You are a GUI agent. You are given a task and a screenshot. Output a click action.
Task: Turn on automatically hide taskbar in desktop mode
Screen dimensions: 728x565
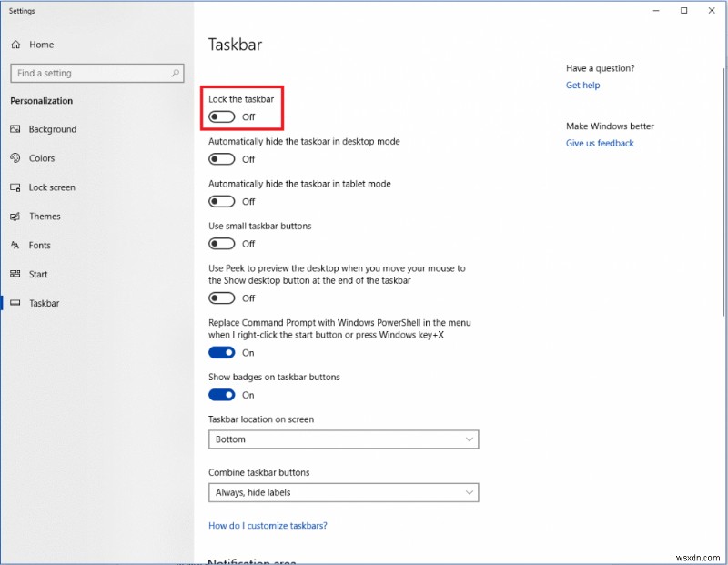coord(221,158)
